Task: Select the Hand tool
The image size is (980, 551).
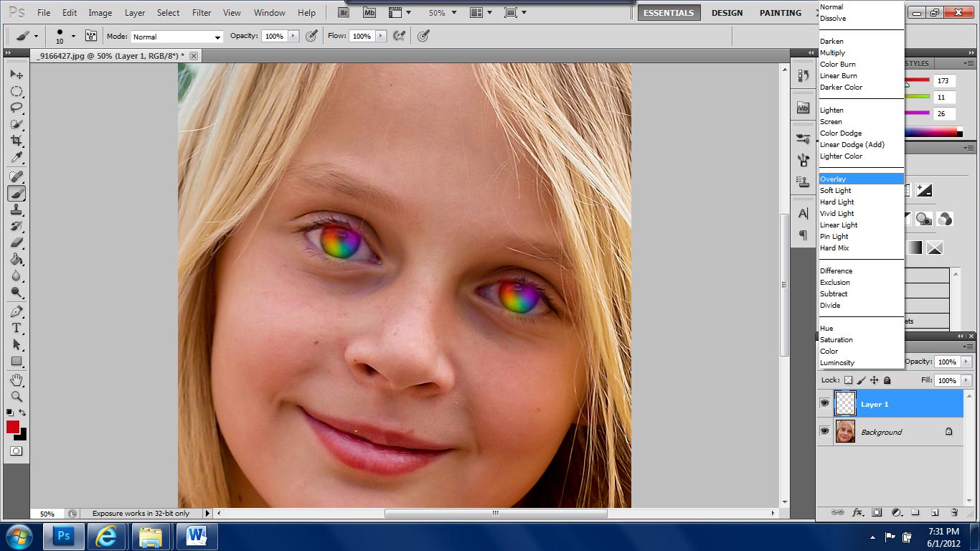Action: coord(17,380)
